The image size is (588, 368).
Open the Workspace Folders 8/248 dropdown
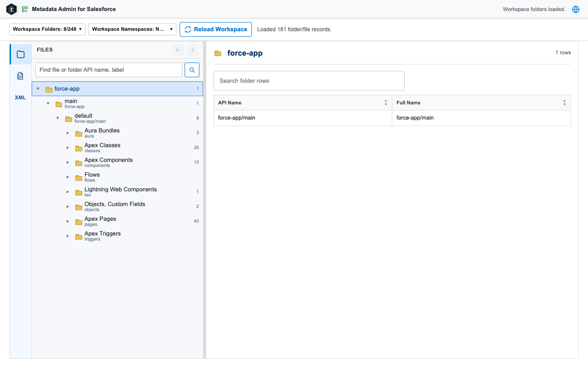pyautogui.click(x=47, y=29)
